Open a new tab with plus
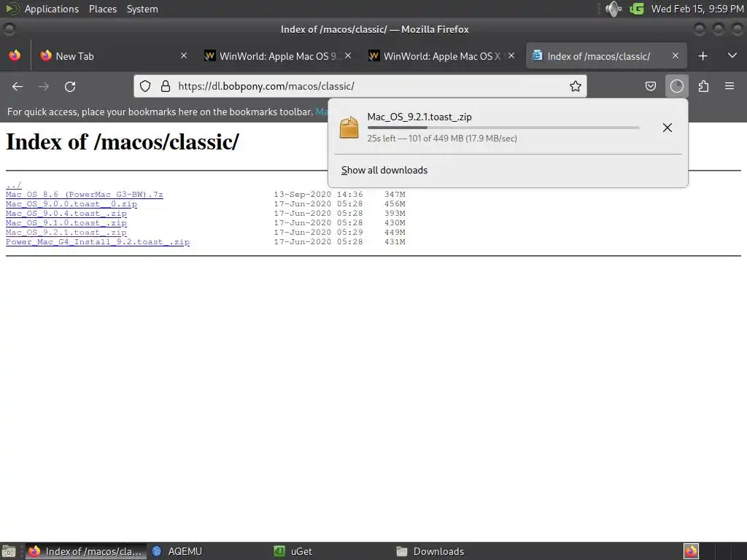The image size is (747, 560). (x=703, y=56)
